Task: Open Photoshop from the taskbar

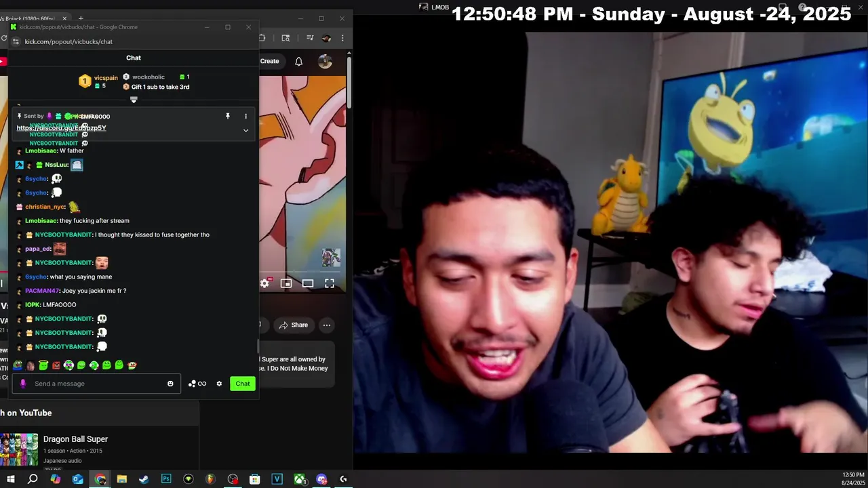Action: coord(166,479)
